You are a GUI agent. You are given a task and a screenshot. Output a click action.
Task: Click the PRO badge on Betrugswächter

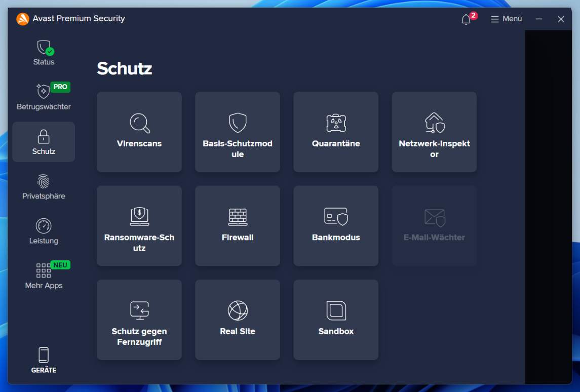click(60, 87)
